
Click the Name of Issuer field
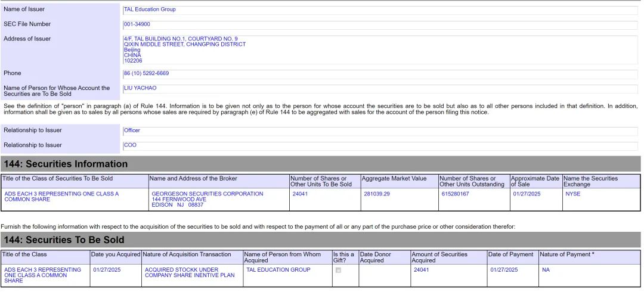click(x=380, y=10)
